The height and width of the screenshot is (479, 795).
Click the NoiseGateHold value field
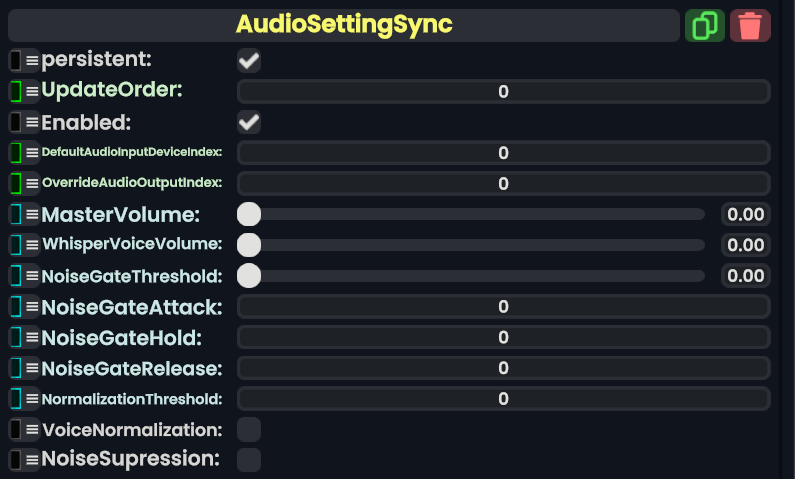coord(503,337)
